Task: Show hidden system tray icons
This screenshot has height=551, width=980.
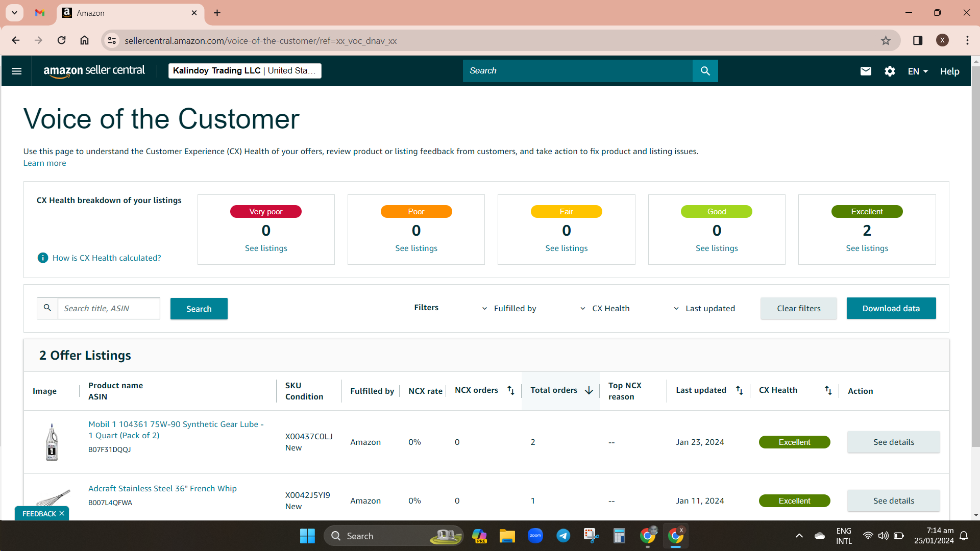Action: click(799, 536)
